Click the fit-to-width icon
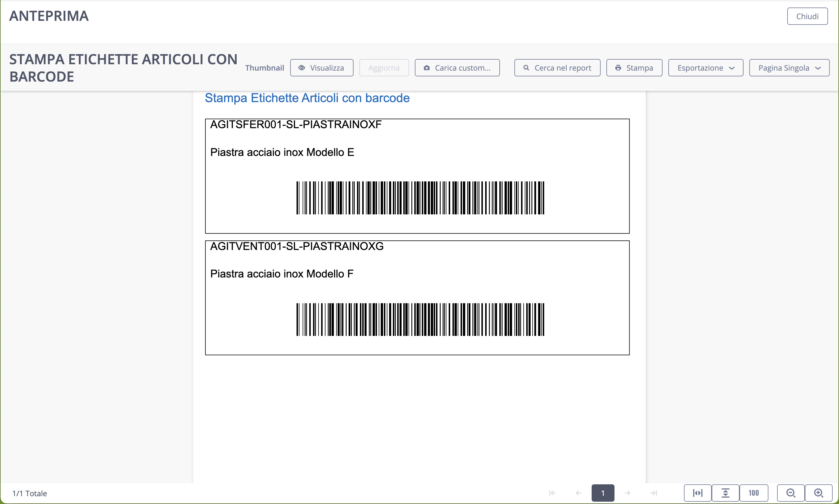The image size is (839, 504). tap(698, 493)
